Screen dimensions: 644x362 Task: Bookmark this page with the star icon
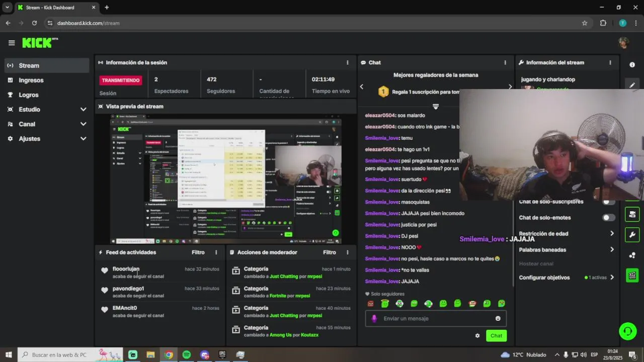[585, 23]
